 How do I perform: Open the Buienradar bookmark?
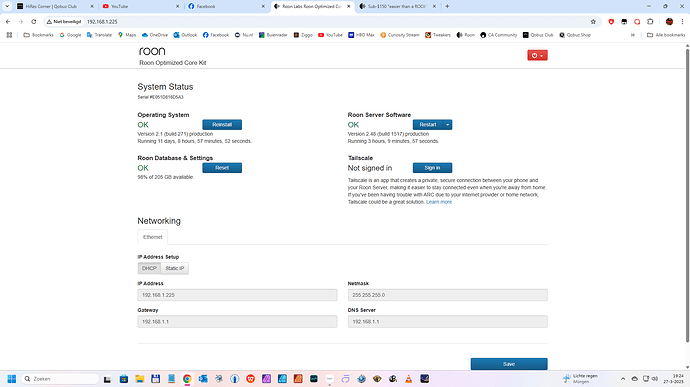click(273, 35)
